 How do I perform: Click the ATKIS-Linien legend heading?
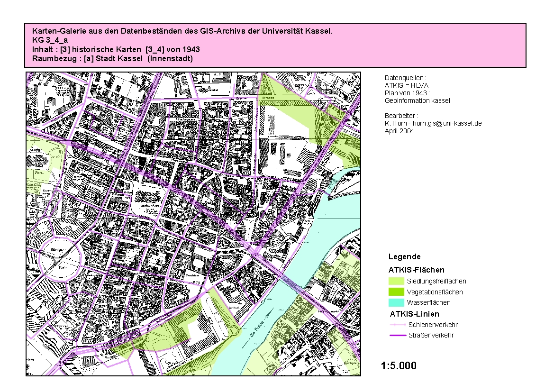coord(414,314)
